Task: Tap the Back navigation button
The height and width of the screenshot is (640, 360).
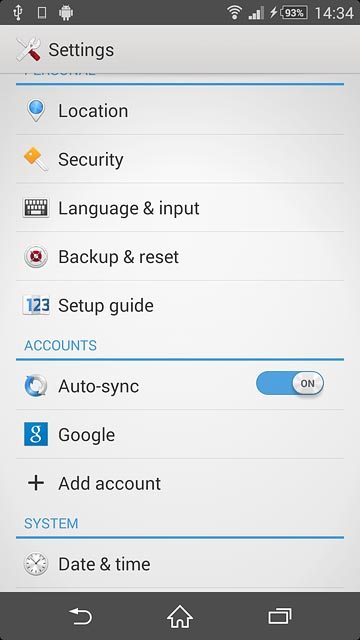Action: pyautogui.click(x=80, y=616)
